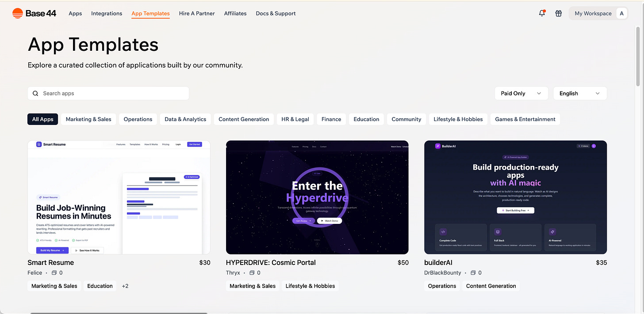The width and height of the screenshot is (644, 314).
Task: Click author name Thryx
Action: 233,273
